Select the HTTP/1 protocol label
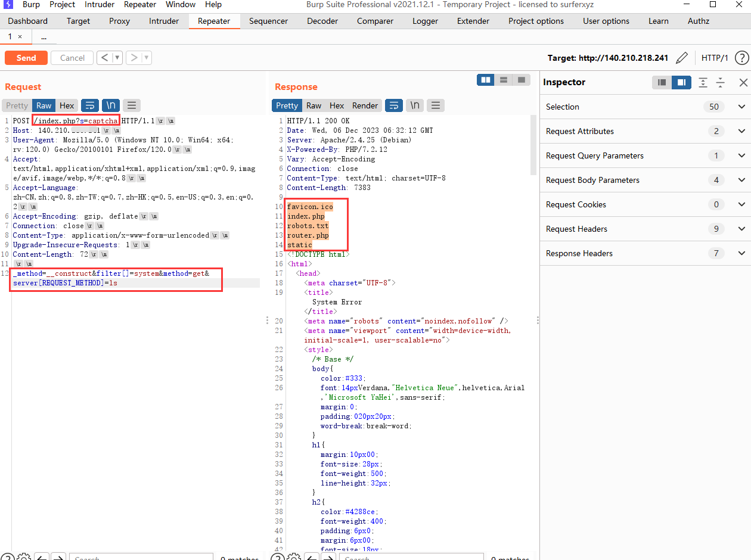The image size is (751, 560). tap(715, 58)
